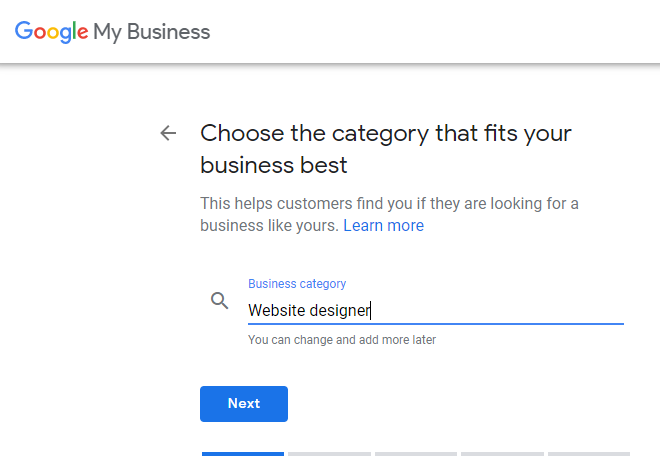Click the 'Choose the category that fits your' heading line

(x=386, y=133)
